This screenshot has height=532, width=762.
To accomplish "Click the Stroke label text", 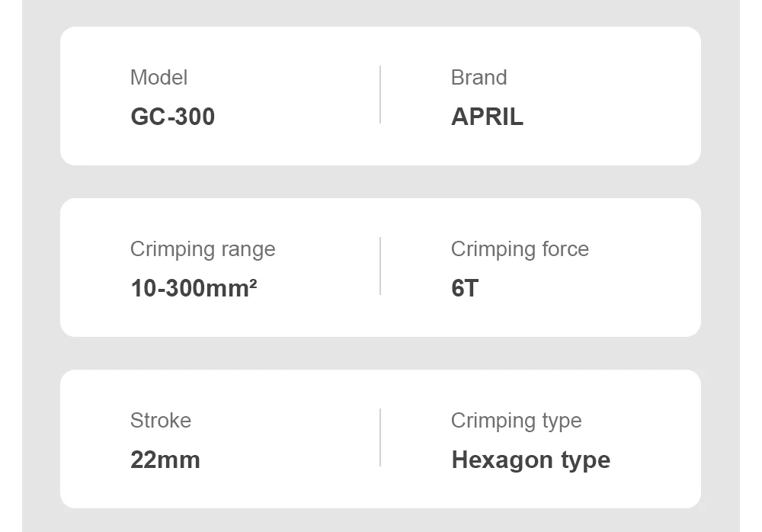I will click(x=161, y=421).
